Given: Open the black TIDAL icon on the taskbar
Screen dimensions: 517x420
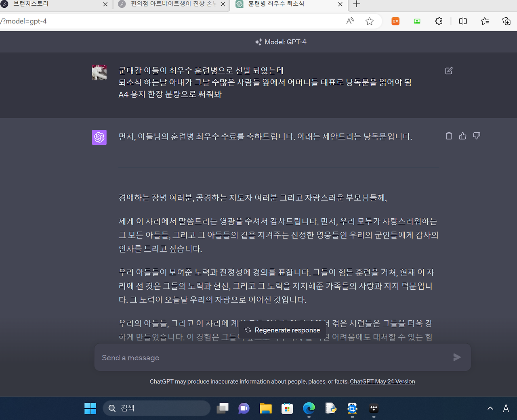Looking at the screenshot, I should tap(374, 408).
